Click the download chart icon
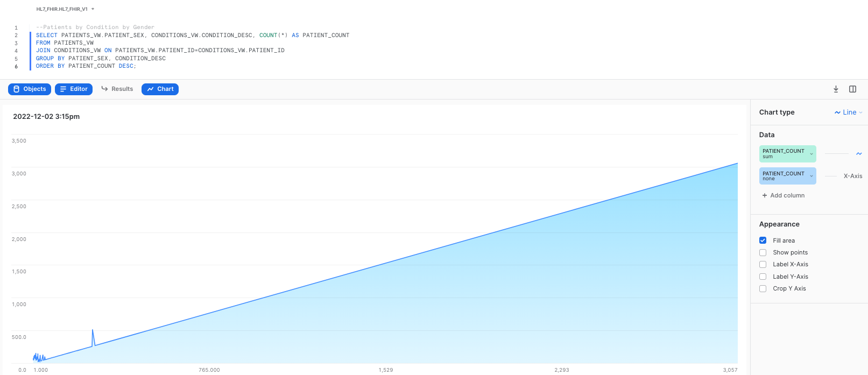The width and height of the screenshot is (868, 375). (x=836, y=89)
